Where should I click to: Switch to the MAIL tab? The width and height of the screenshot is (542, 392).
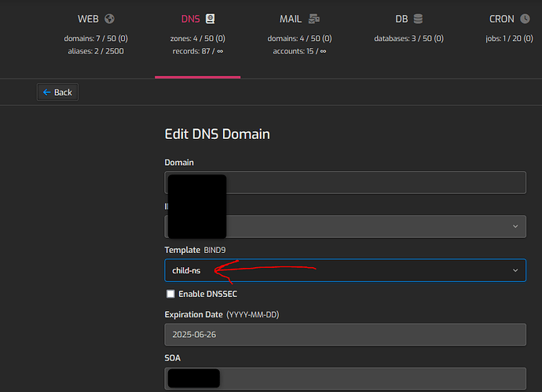point(291,19)
